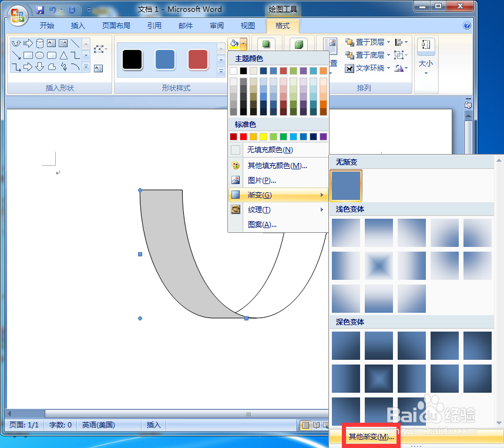This screenshot has width=504, height=448.
Task: Apply the blue shape style
Action: pyautogui.click(x=165, y=59)
